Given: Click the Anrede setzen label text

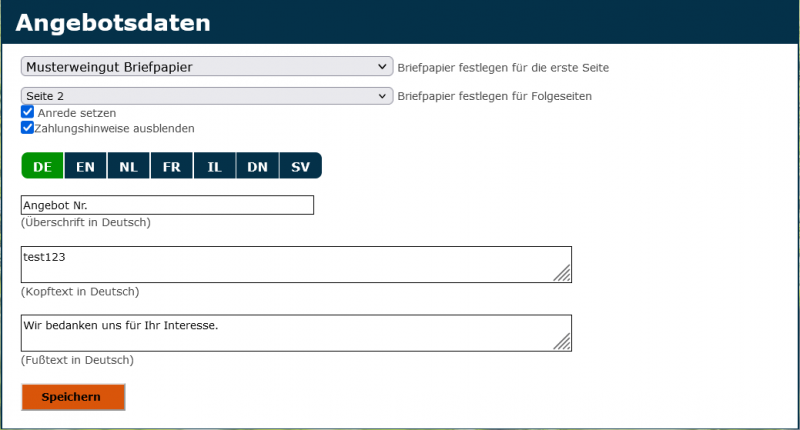Looking at the screenshot, I should [76, 113].
